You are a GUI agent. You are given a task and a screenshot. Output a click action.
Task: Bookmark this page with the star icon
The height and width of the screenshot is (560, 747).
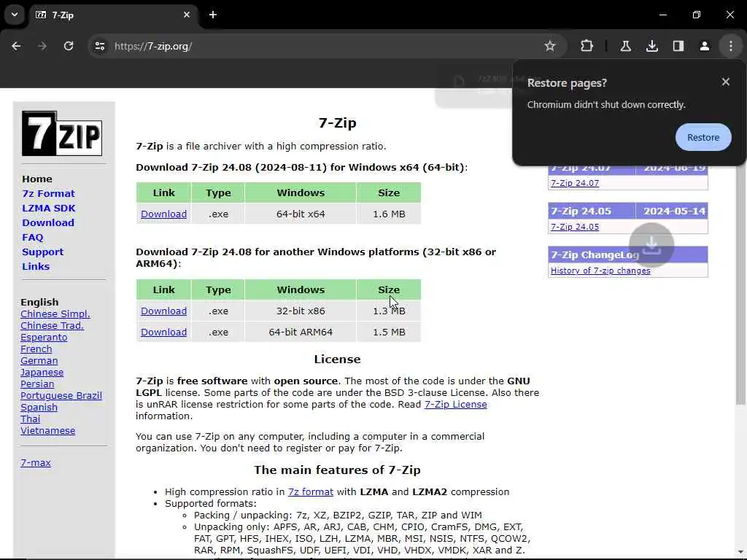point(550,46)
